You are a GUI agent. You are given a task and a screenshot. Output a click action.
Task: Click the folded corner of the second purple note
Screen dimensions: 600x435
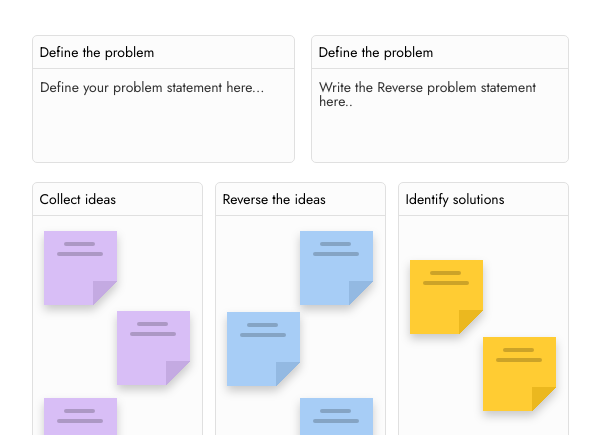[180, 375]
